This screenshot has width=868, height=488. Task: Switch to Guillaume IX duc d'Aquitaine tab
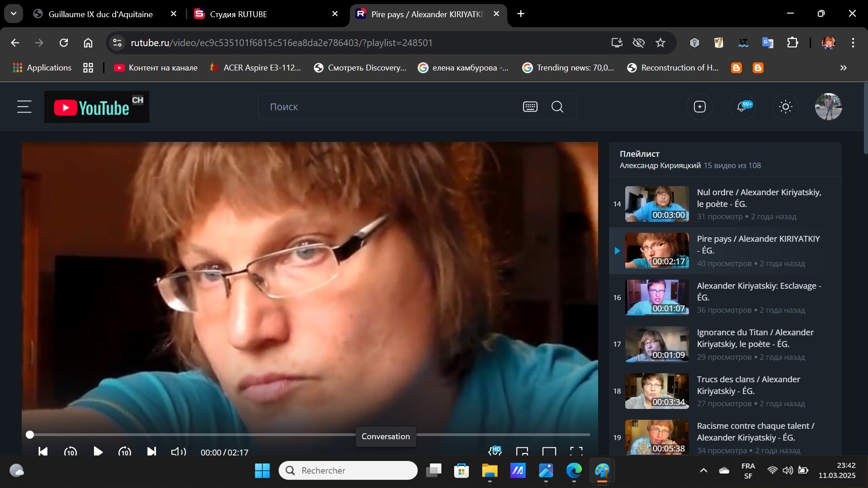[x=100, y=14]
